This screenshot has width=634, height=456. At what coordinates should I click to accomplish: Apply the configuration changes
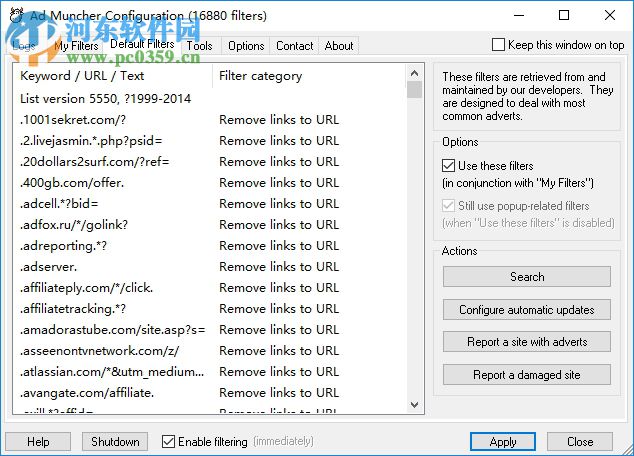503,441
